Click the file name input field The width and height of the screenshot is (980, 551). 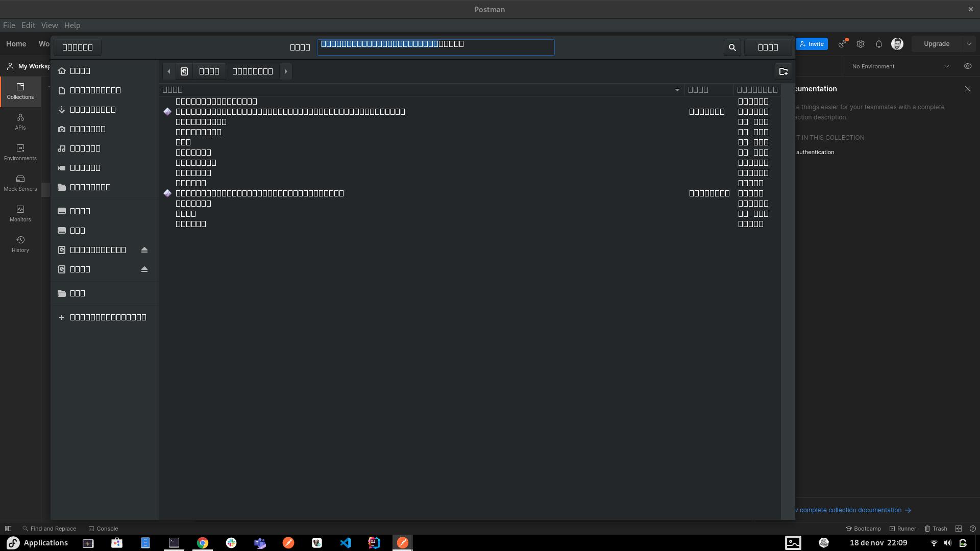[x=435, y=47]
